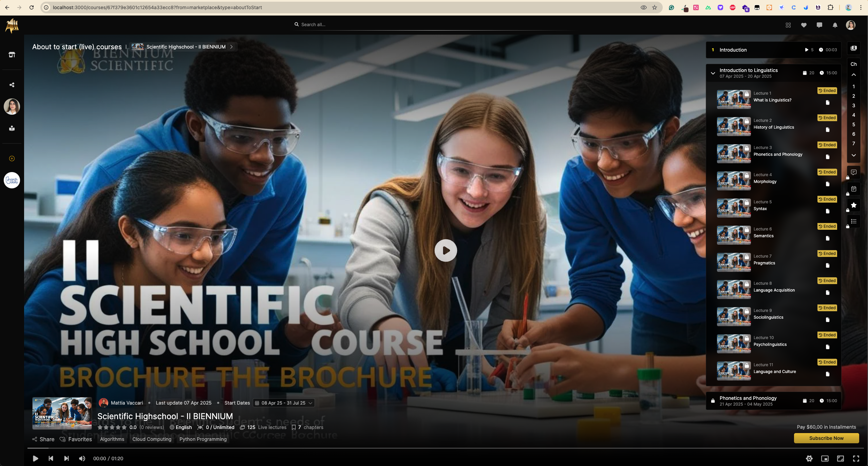Click the star ratings icon in side panel
868x466 pixels.
(x=853, y=205)
